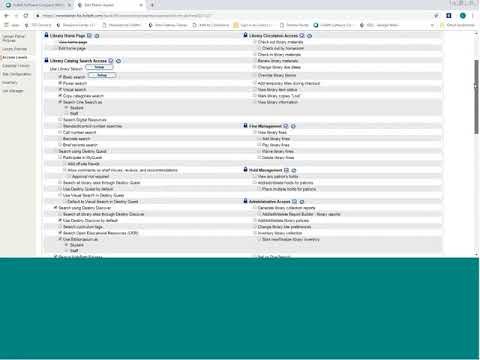Image resolution: width=480 pixels, height=360 pixels.
Task: Click lock icon beside Library Home Page
Action: click(47, 35)
